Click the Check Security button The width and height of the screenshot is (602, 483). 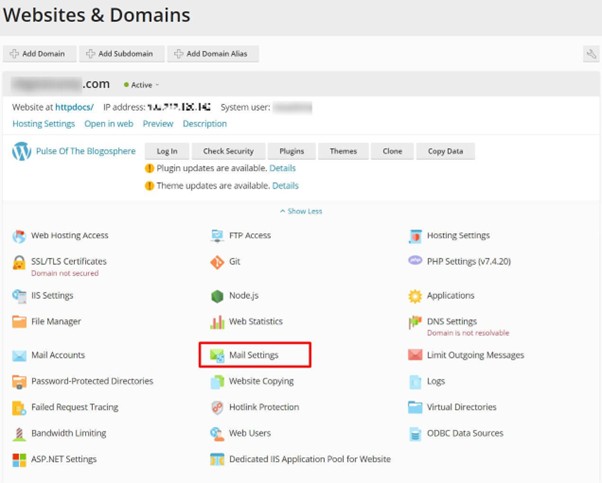227,151
